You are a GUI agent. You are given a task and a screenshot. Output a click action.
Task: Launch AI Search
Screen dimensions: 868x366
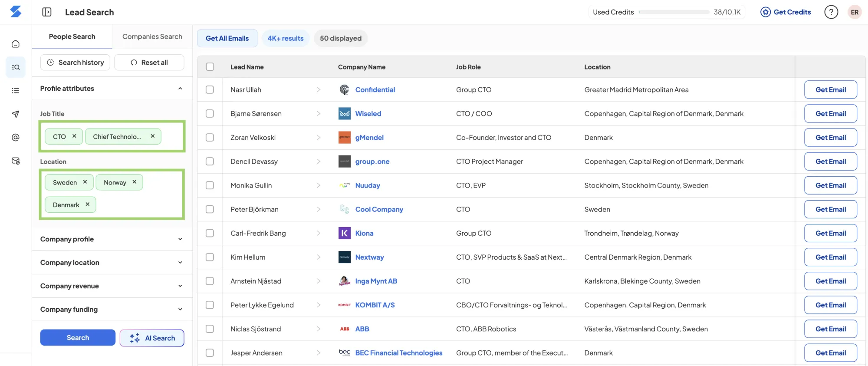pyautogui.click(x=152, y=338)
